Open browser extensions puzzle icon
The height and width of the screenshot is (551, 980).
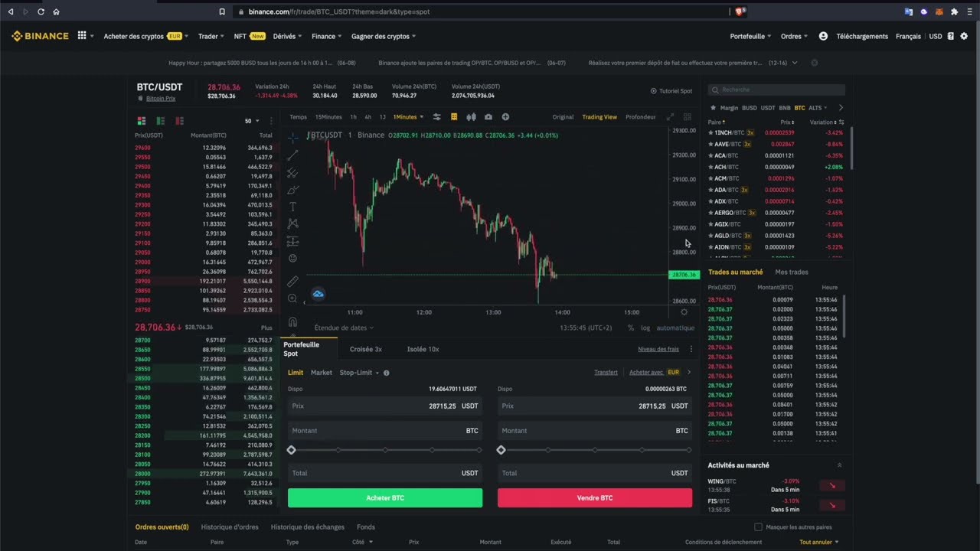[954, 11]
